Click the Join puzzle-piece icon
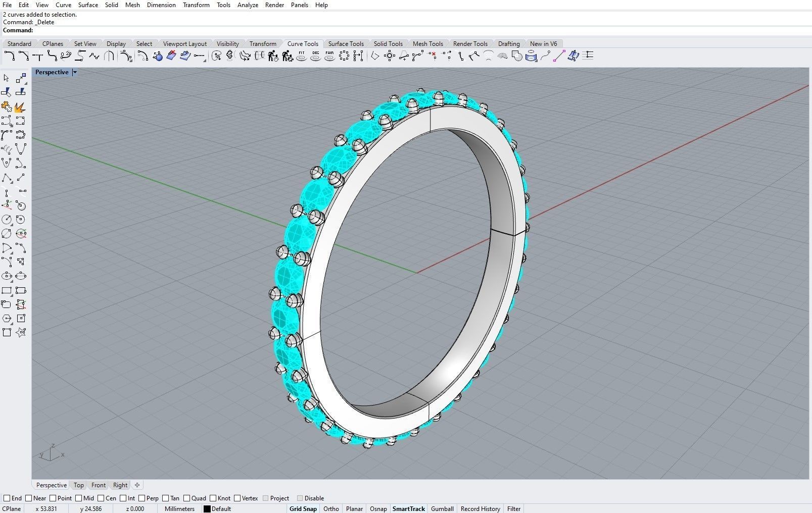 pyautogui.click(x=7, y=107)
